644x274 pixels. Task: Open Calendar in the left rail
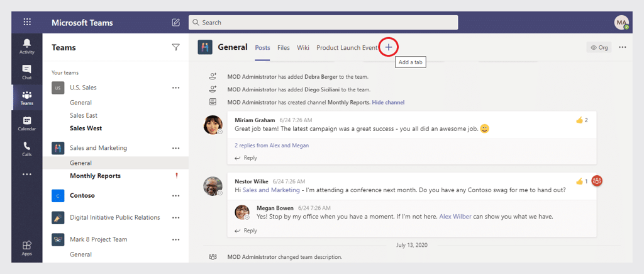(x=26, y=123)
